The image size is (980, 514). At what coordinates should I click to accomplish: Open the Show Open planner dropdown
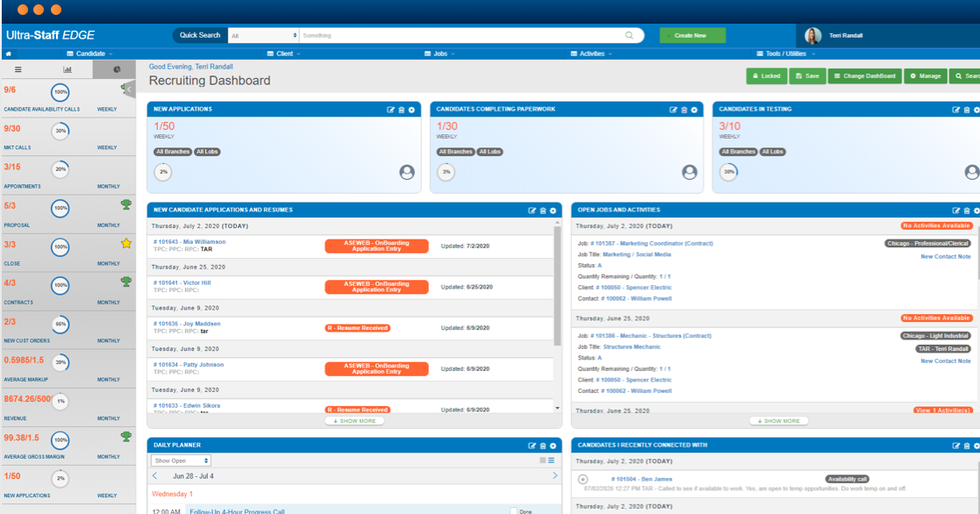(181, 460)
